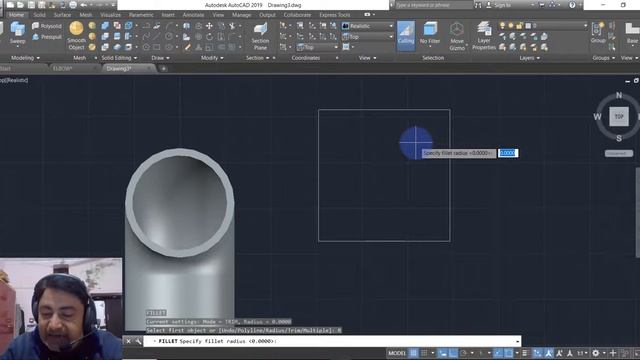Screen dimensions: 640x360
Task: Click Sign In in the title bar
Action: tap(502, 5)
